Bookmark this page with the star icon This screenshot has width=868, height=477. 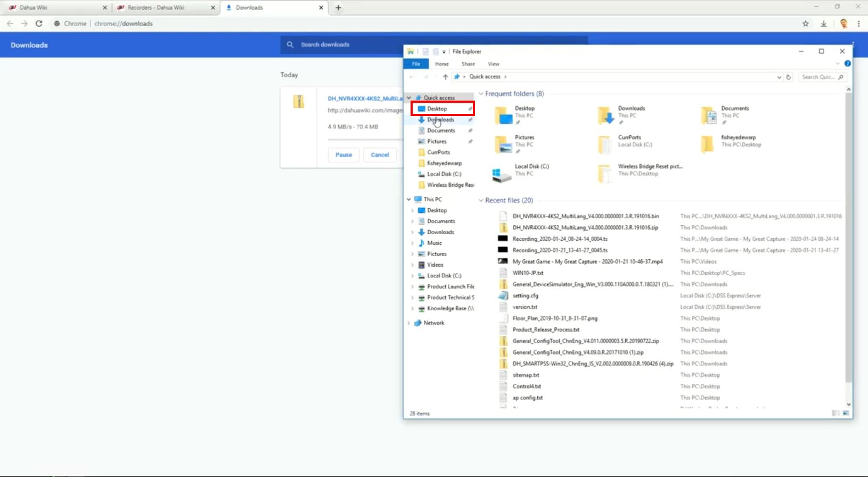click(x=806, y=23)
